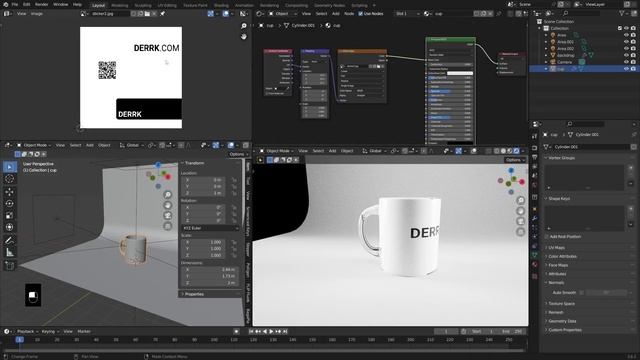Click Play animation button

click(271, 331)
